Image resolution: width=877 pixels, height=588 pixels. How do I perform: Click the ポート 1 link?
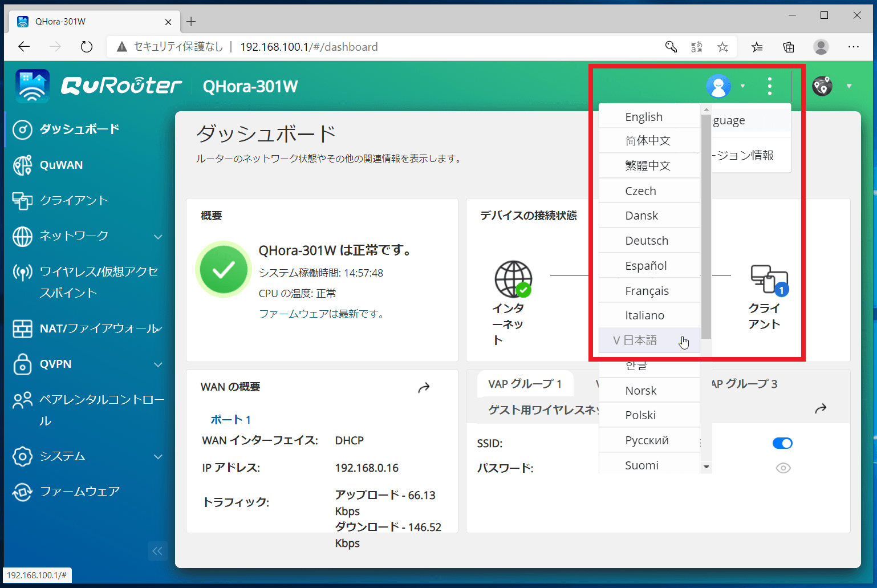230,420
